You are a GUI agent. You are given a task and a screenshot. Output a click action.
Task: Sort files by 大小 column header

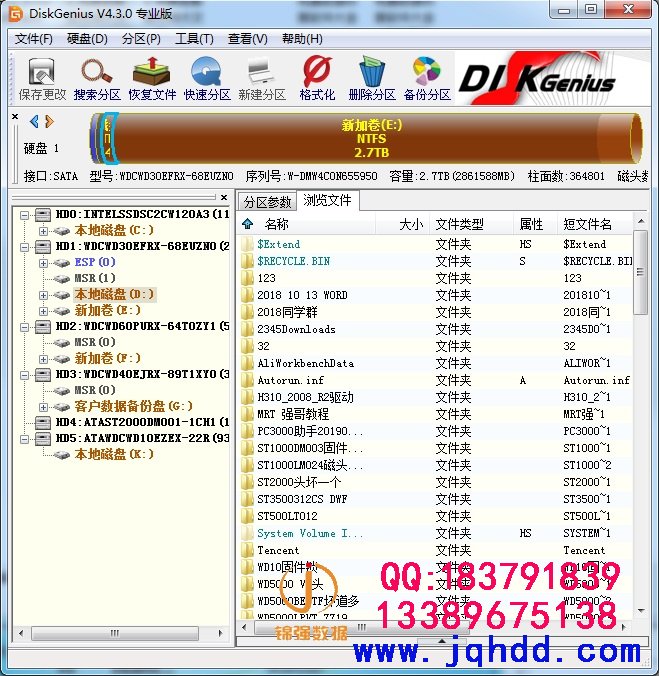402,224
